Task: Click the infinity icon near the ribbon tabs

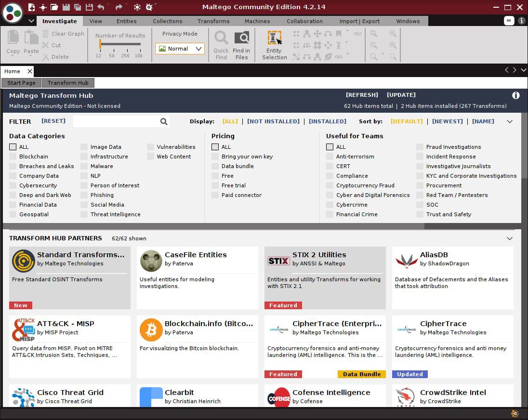Action: 508,21
